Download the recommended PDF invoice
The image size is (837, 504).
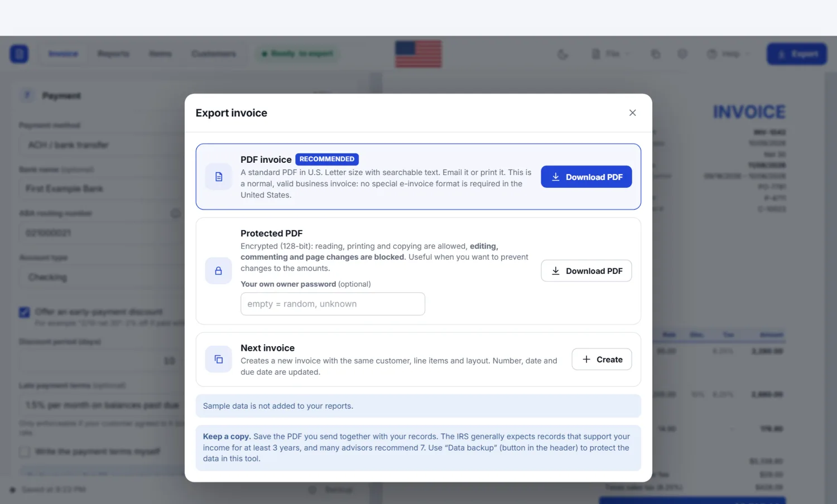tap(586, 177)
